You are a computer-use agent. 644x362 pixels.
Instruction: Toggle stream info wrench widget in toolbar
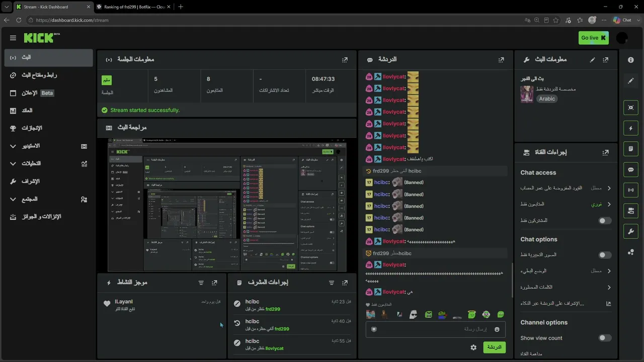coord(631,231)
